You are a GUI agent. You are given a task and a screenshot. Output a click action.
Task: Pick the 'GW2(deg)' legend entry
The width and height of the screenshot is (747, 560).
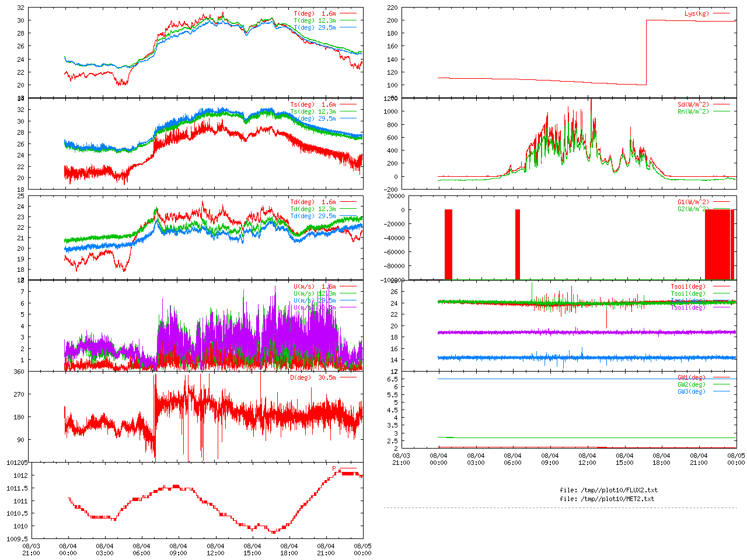pos(692,384)
